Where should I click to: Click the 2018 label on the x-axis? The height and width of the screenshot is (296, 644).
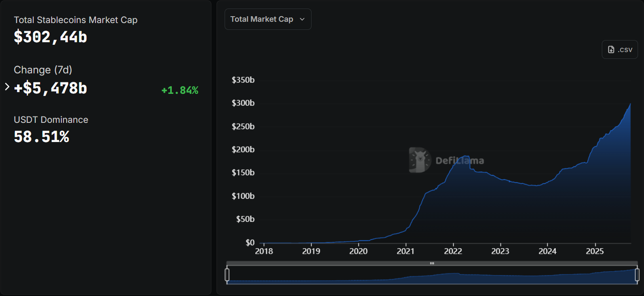pyautogui.click(x=263, y=251)
